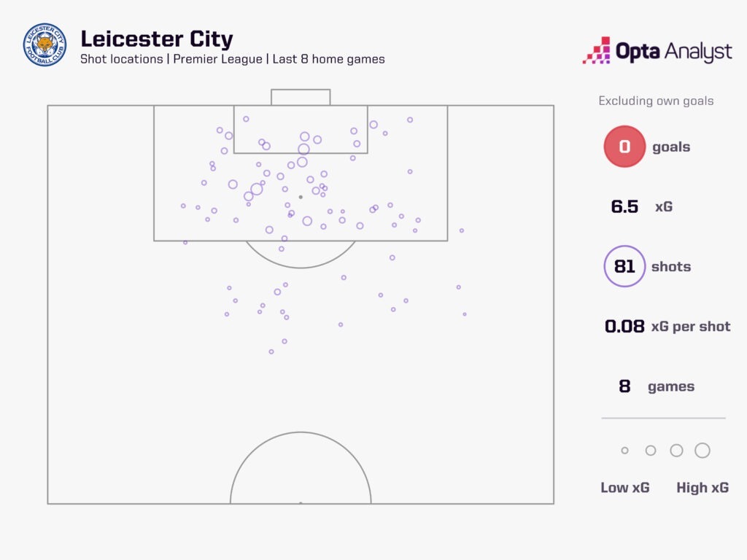This screenshot has height=560, width=747.
Task: Select the 6.5 xG statistic
Action: (x=624, y=206)
